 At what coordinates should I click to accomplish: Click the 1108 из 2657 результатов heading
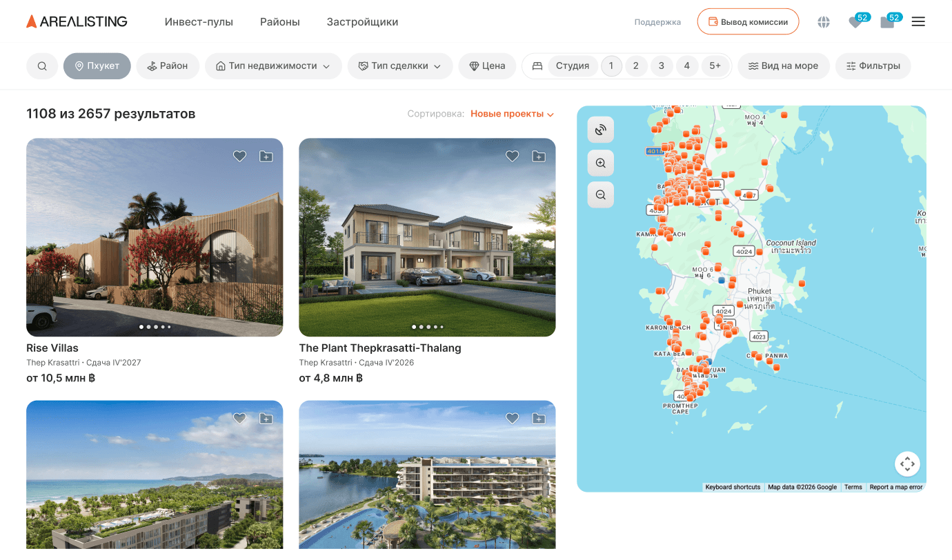[x=111, y=114]
